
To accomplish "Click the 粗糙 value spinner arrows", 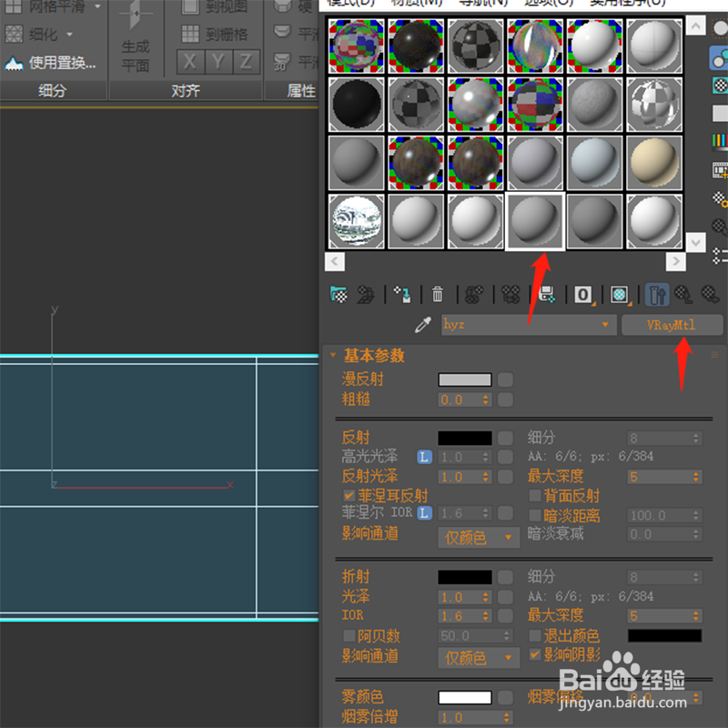I will tap(486, 399).
